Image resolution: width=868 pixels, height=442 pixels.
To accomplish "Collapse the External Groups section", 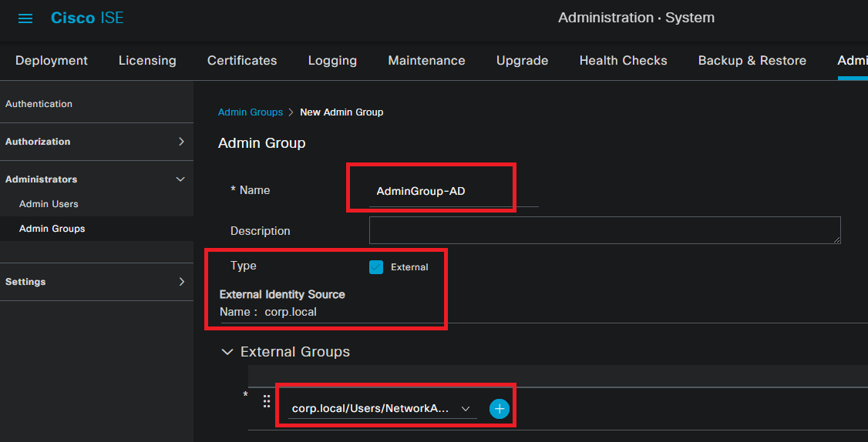I will pyautogui.click(x=227, y=352).
